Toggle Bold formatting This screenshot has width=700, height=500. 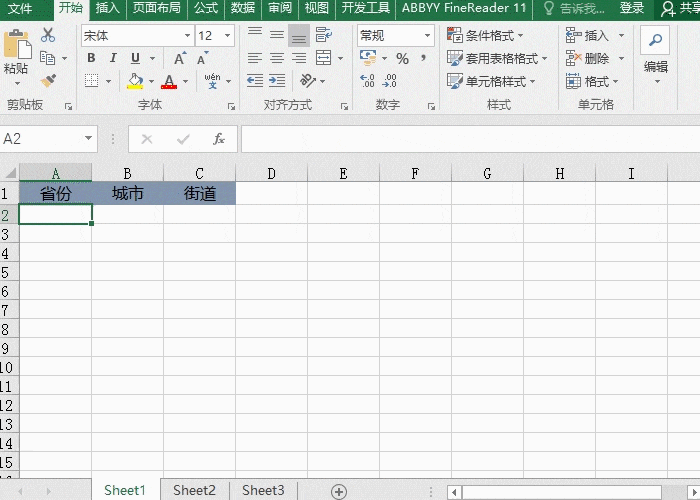click(x=91, y=58)
